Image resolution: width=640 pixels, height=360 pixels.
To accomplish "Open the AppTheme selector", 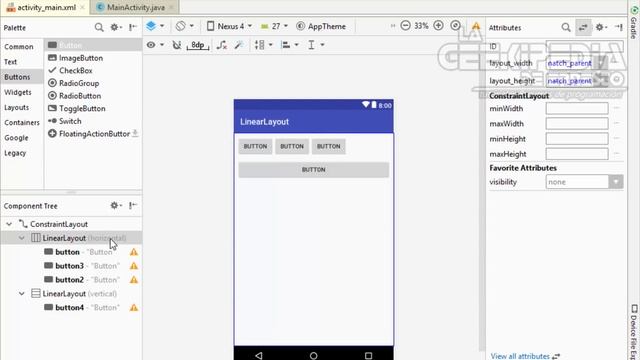I will pyautogui.click(x=321, y=26).
